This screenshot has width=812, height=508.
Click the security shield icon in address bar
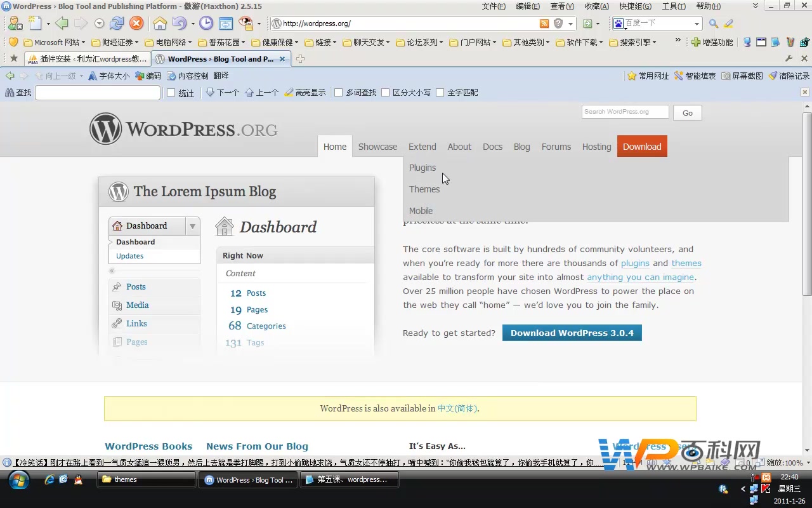coord(558,23)
